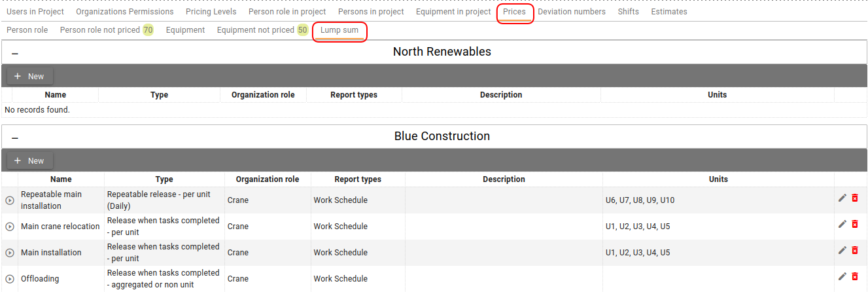868x292 pixels.
Task: Expand the Offloading row details
Action: [10, 279]
